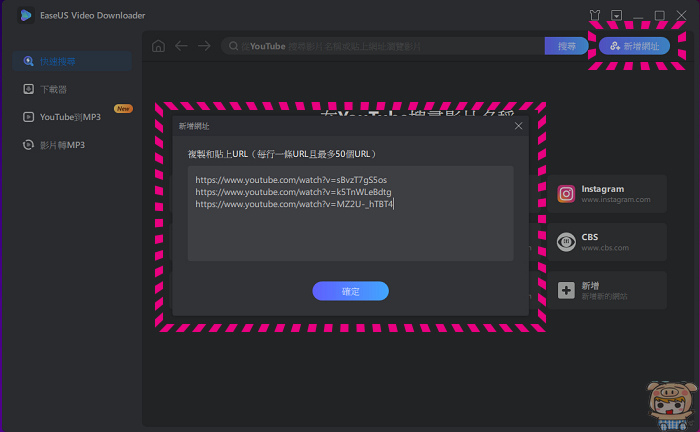Viewport: 700px width, 432px height.
Task: Click inside the URL paste text area
Action: pos(350,213)
